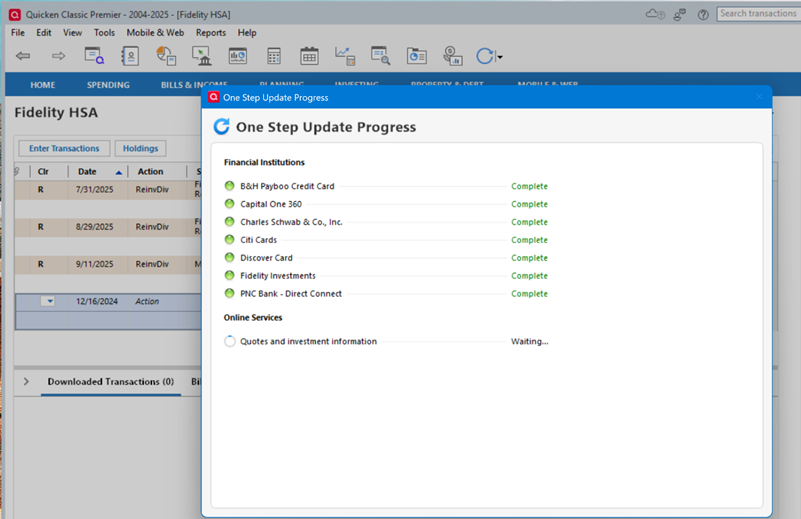The height and width of the screenshot is (519, 801).
Task: Click the cloud sync status icon
Action: click(655, 14)
